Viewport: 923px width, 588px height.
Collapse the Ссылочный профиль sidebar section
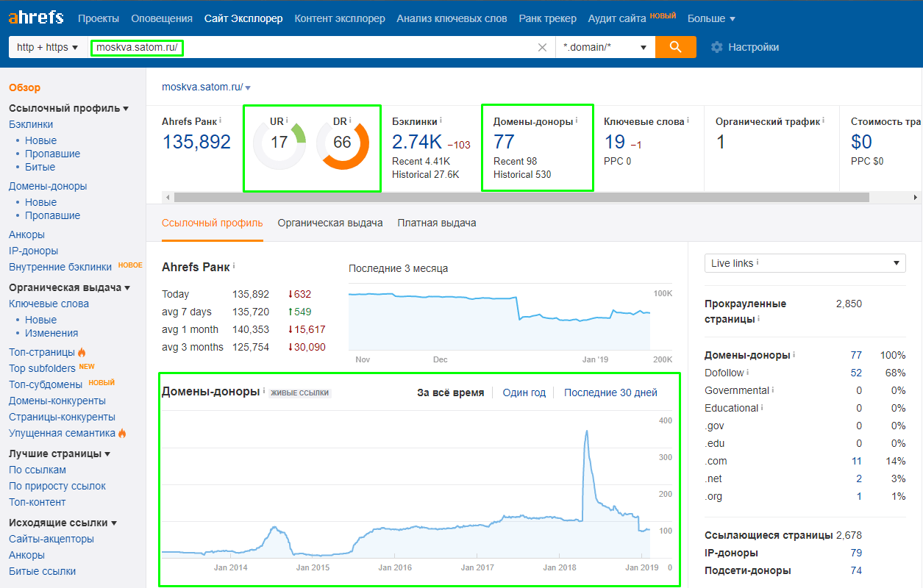pos(68,108)
